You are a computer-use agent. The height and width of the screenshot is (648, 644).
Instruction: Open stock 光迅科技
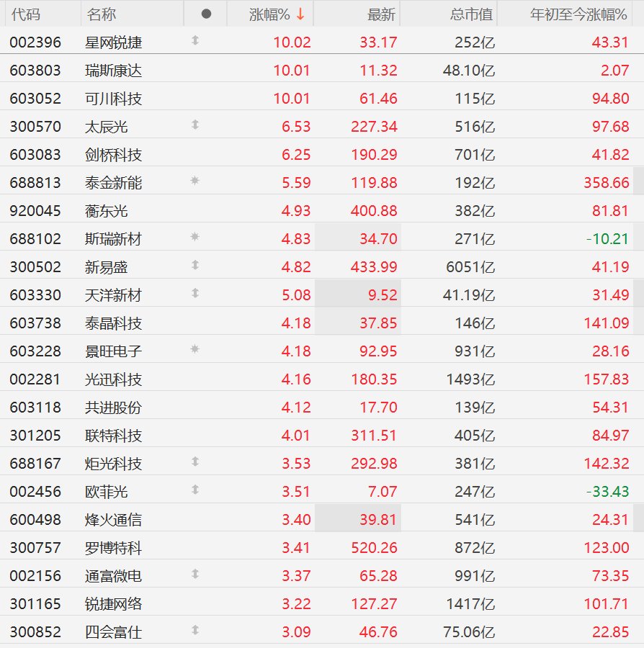click(113, 379)
